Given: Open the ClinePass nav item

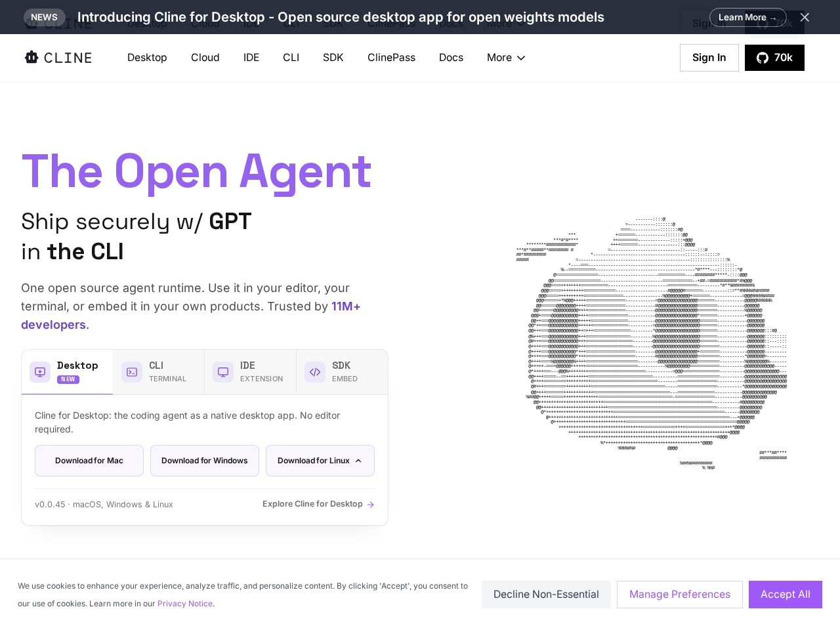Looking at the screenshot, I should 391,58.
